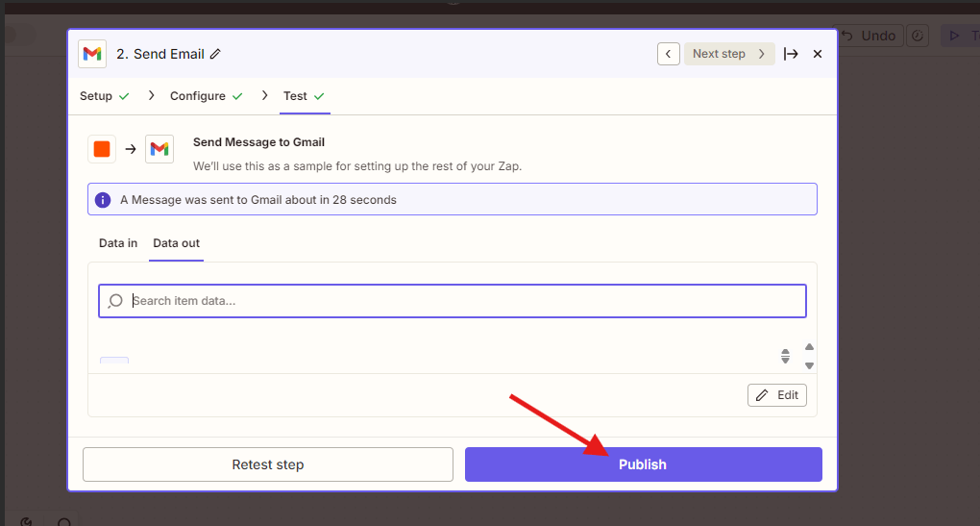Click the Next step button
This screenshot has height=526, width=980.
pyautogui.click(x=729, y=54)
